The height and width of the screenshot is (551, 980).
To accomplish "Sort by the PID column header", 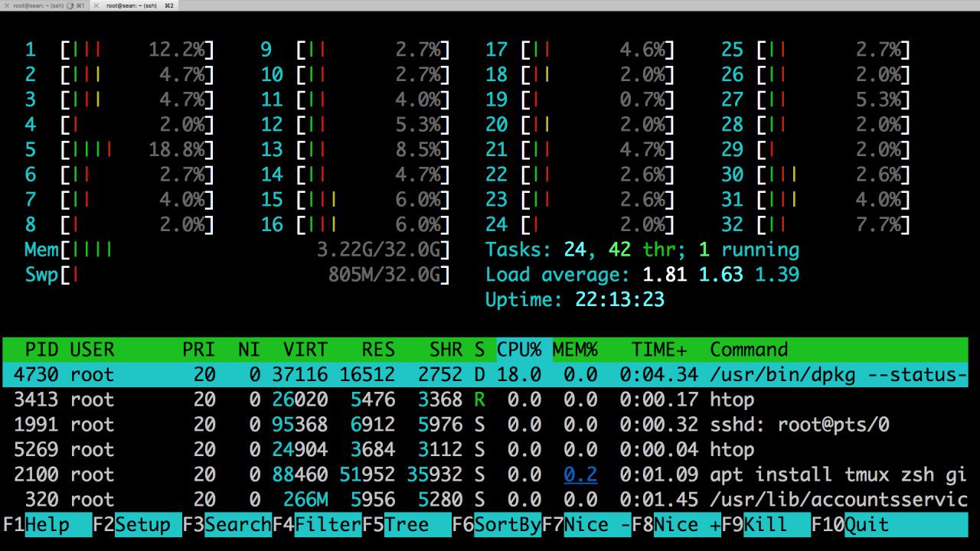I will click(42, 350).
